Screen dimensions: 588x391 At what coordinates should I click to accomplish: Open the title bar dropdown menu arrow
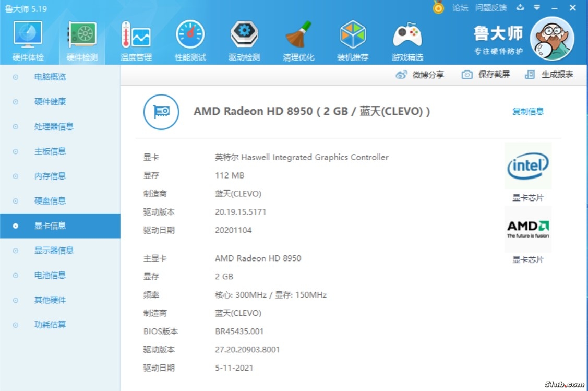click(x=537, y=7)
